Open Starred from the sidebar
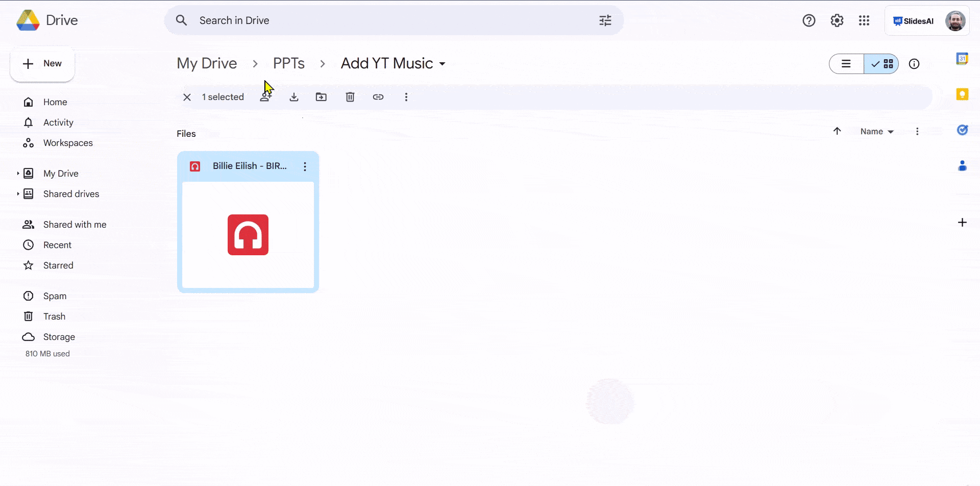Screen dimensions: 980x486 (59, 265)
